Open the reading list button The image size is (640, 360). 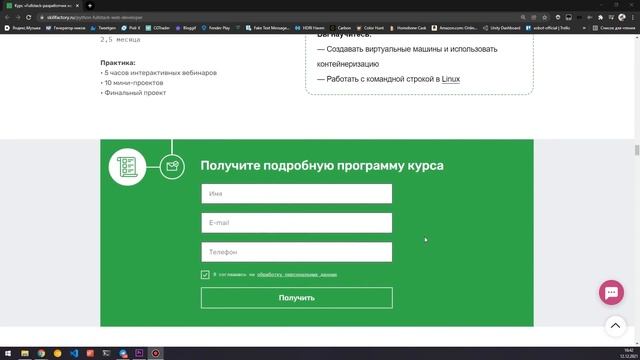(614, 28)
